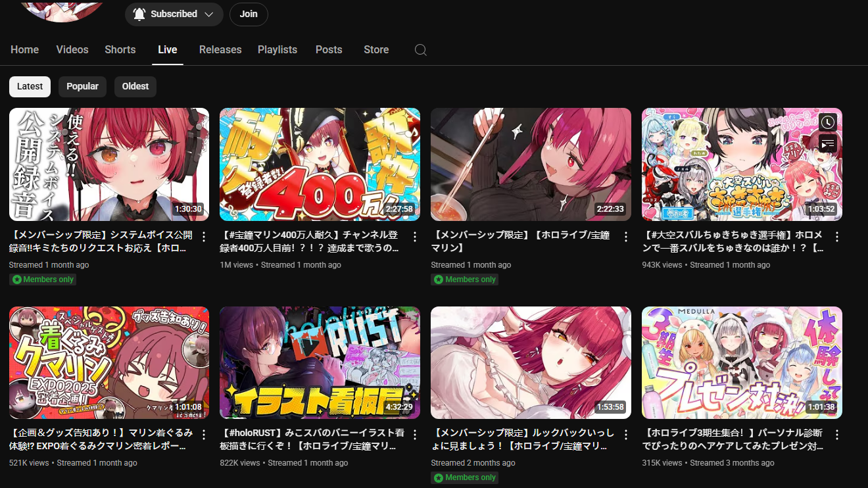Play the thumbnail with 1:53:58 duration
The image size is (868, 488).
[x=531, y=362]
